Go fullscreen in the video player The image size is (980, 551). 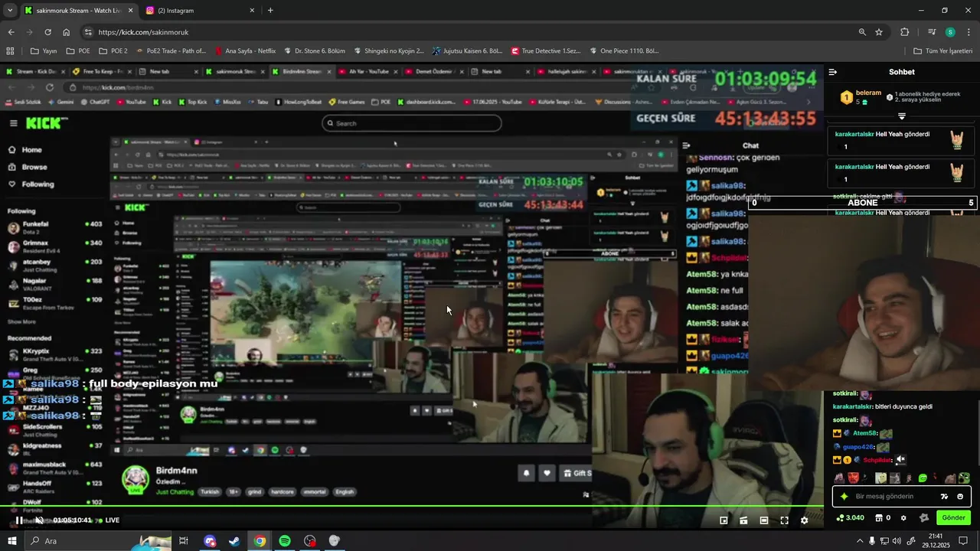(784, 520)
